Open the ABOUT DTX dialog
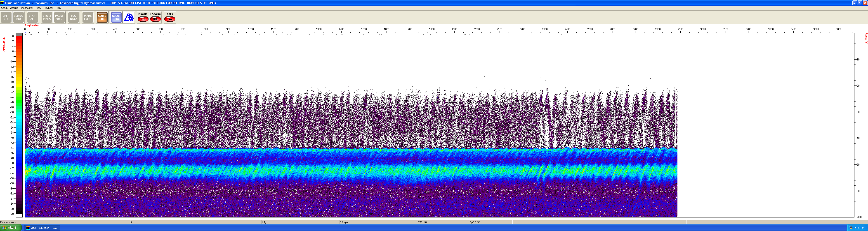Screen dimensions: 868x231 [x=116, y=18]
